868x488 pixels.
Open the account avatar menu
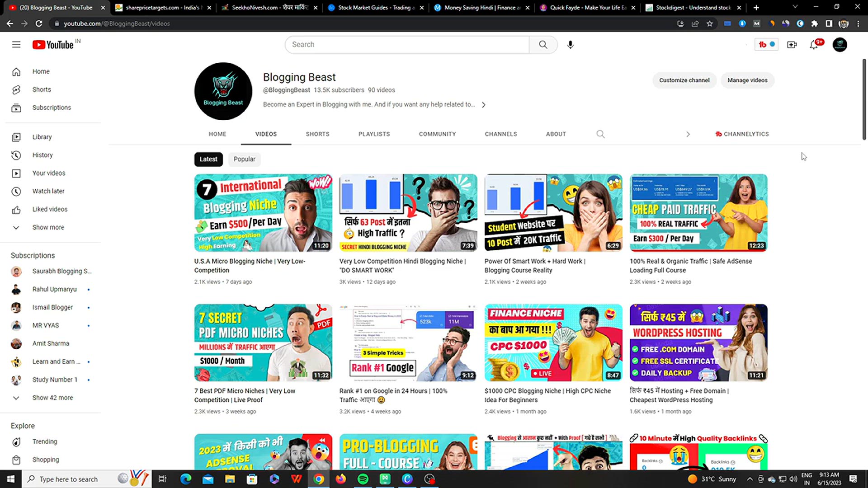point(840,44)
